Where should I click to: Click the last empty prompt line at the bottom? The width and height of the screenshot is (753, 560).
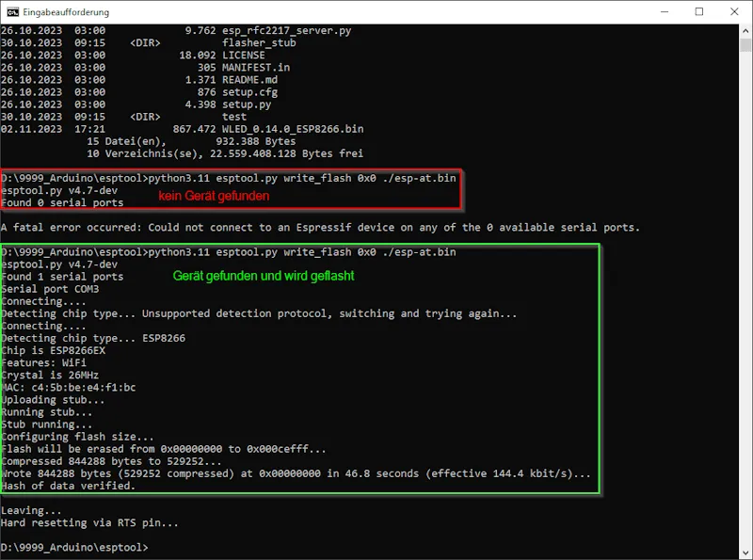tap(74, 547)
